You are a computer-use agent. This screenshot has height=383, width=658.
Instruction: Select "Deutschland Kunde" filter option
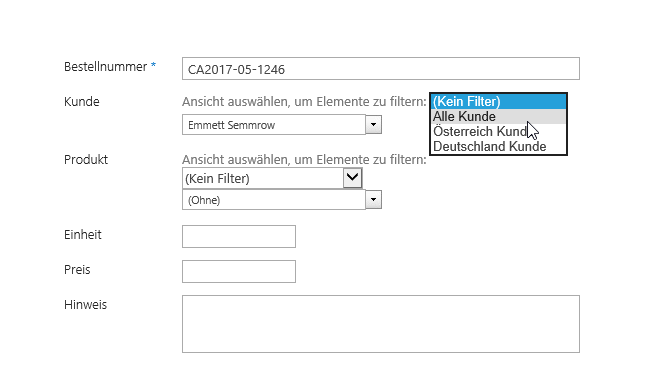[499, 147]
